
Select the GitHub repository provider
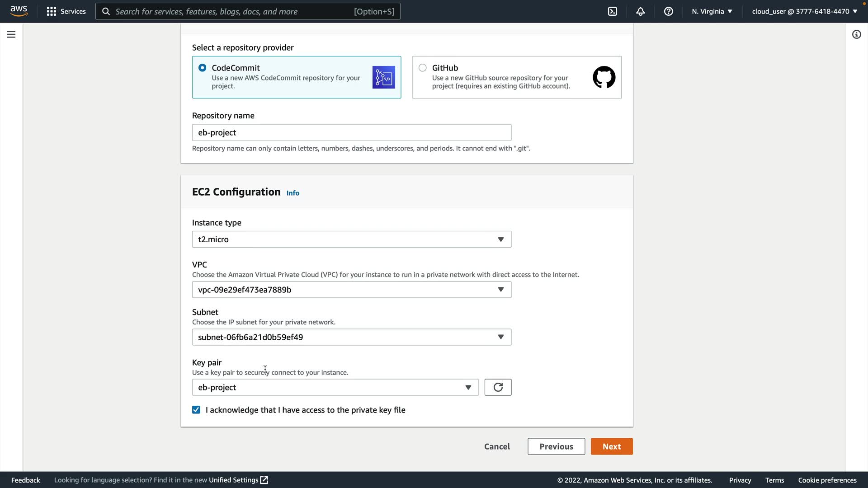(423, 68)
